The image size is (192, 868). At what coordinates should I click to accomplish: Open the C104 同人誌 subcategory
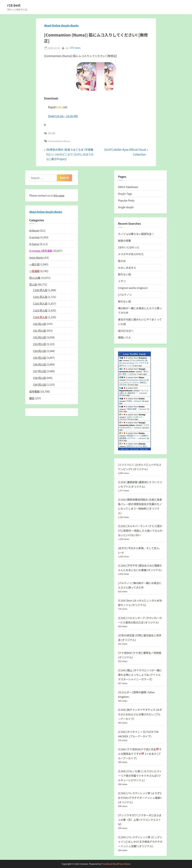(x=40, y=317)
